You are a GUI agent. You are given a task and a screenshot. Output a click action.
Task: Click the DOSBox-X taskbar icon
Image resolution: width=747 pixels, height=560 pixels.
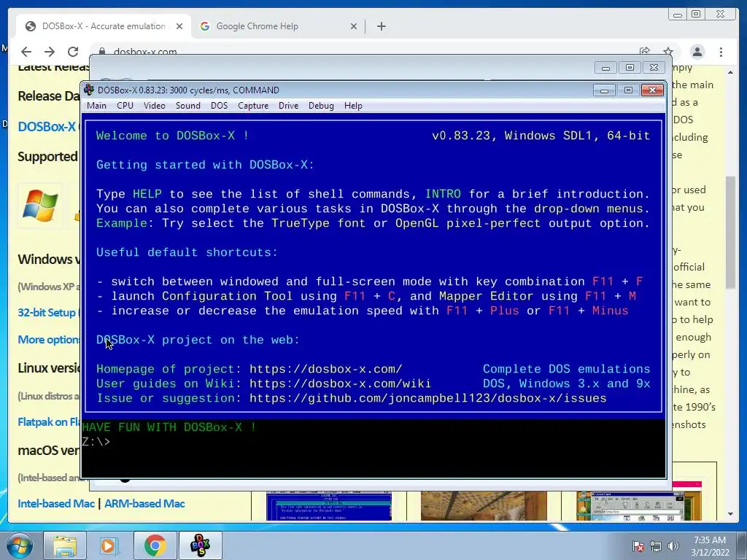201,545
